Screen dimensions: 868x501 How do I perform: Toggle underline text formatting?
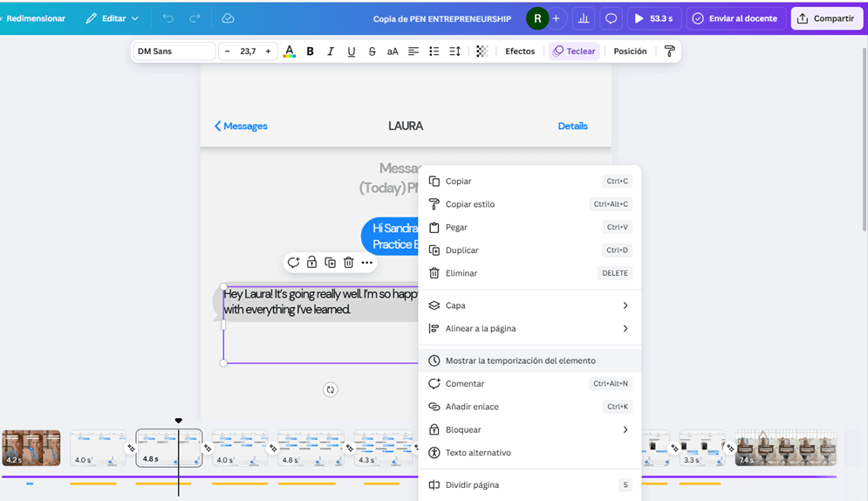pyautogui.click(x=352, y=51)
